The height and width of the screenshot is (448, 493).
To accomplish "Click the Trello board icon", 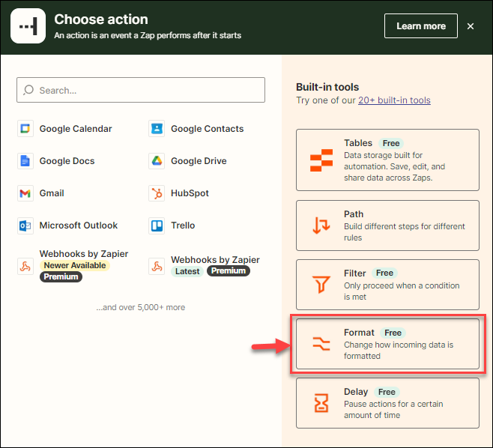I will tap(157, 225).
